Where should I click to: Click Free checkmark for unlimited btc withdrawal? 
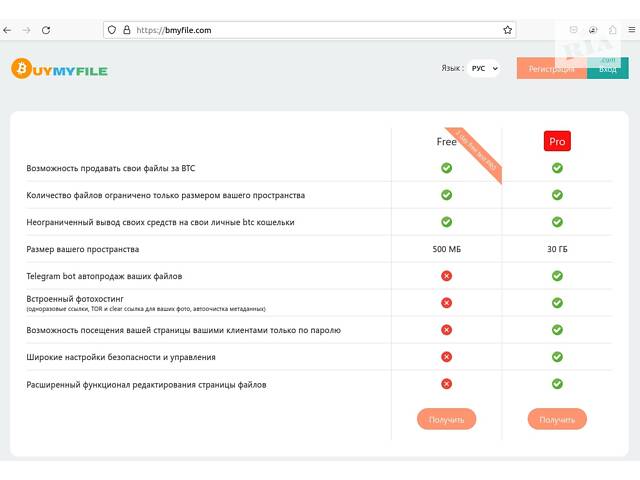point(447,222)
